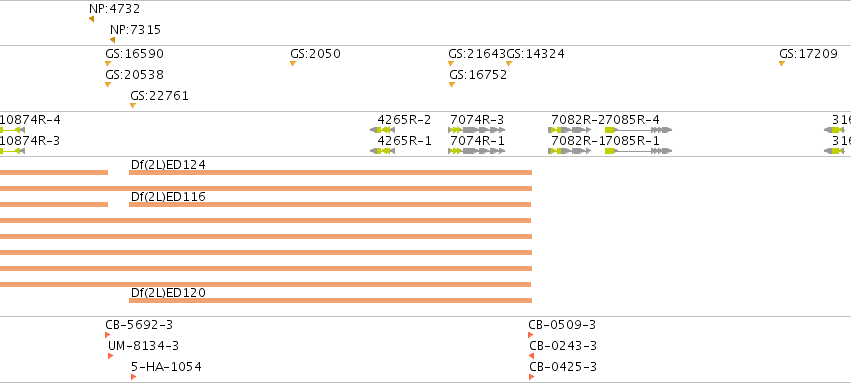Viewport: 851px width, 383px height.
Task: Select the GS:17209 insertion marker
Action: 782,63
